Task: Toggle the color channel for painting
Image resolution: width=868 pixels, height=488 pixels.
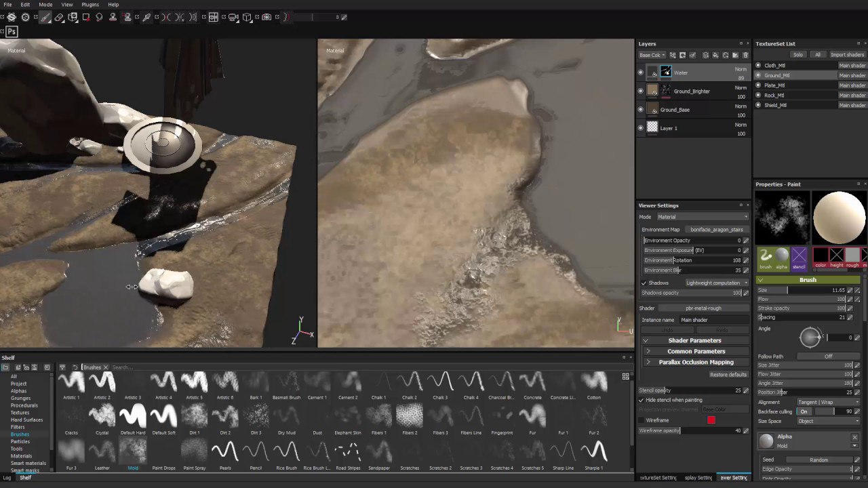Action: pos(821,257)
